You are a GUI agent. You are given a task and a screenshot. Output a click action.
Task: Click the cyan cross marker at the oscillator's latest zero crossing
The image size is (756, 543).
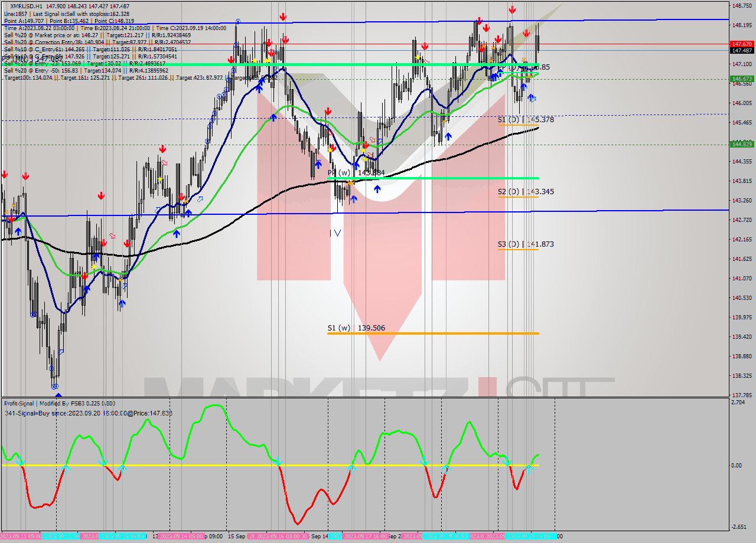pyautogui.click(x=530, y=467)
